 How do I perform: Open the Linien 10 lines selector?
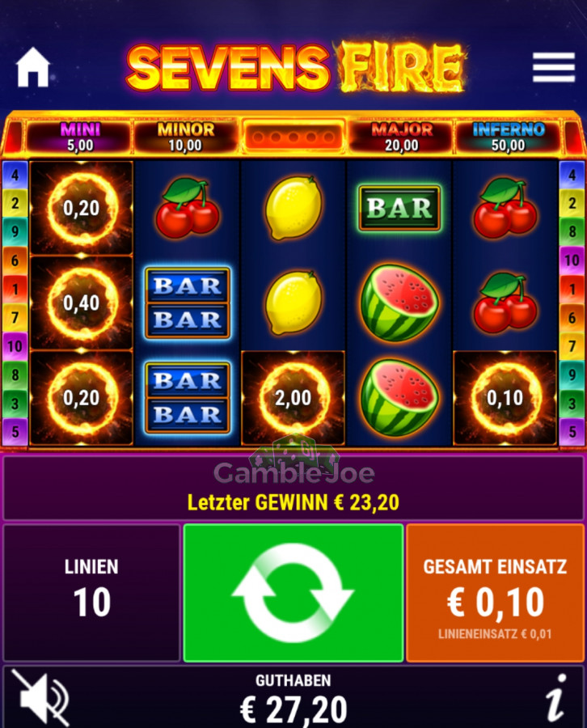click(91, 593)
